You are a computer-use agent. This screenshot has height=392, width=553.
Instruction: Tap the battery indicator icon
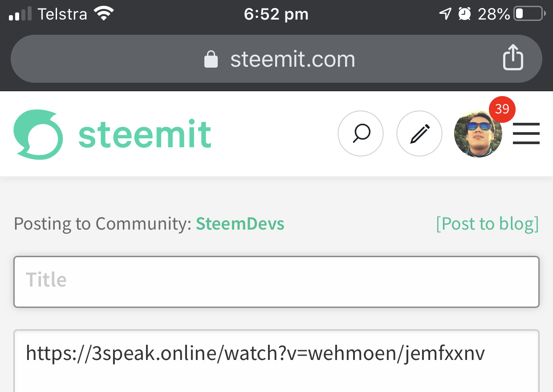point(529,14)
